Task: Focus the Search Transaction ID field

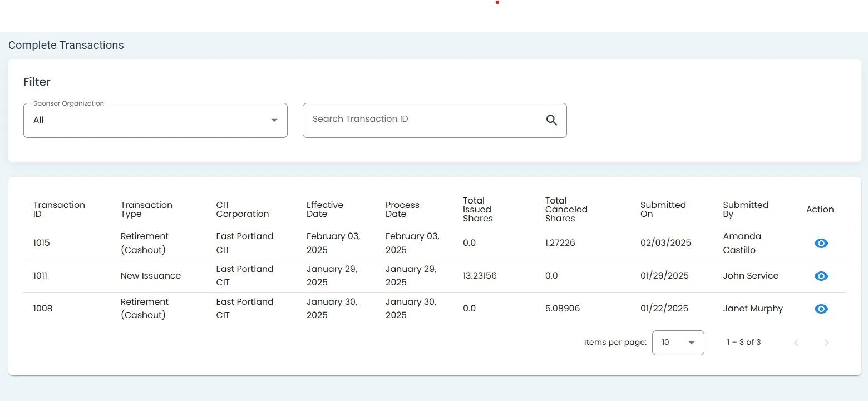Action: pos(423,120)
